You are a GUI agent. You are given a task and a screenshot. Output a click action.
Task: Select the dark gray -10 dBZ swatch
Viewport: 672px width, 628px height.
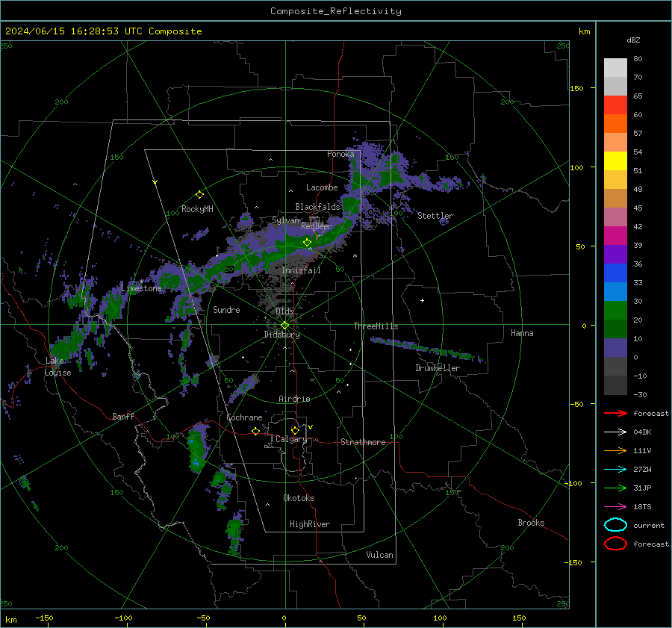(615, 385)
